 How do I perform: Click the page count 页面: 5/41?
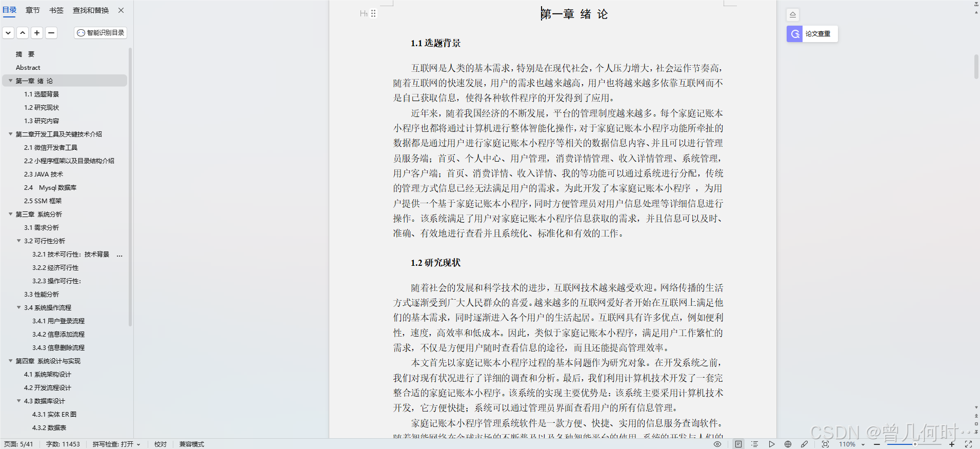pyautogui.click(x=18, y=444)
